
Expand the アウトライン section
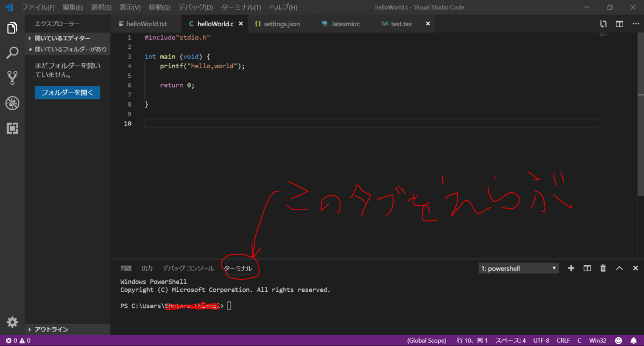pyautogui.click(x=68, y=329)
